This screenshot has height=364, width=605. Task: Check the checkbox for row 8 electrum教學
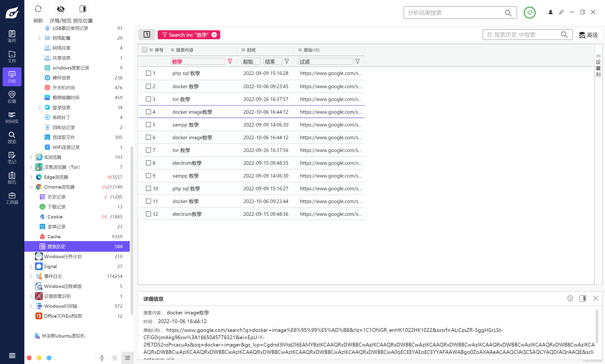148,163
